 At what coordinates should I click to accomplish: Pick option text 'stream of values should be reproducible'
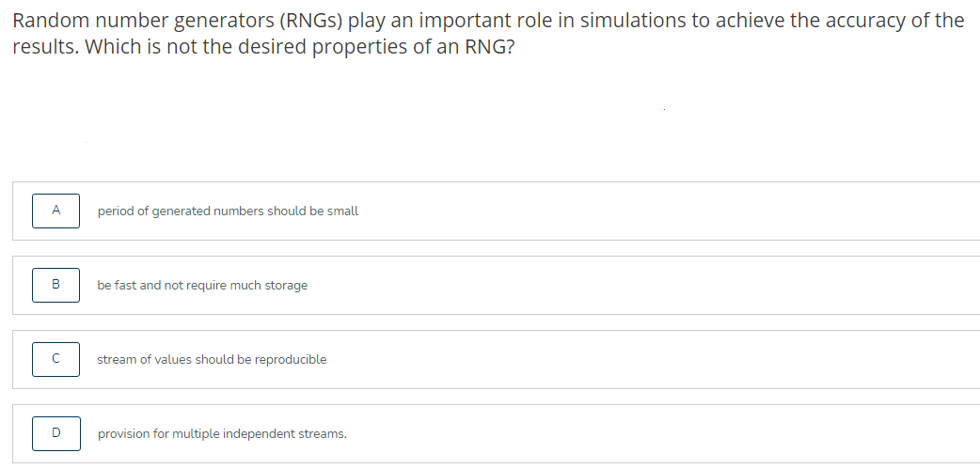pyautogui.click(x=212, y=360)
